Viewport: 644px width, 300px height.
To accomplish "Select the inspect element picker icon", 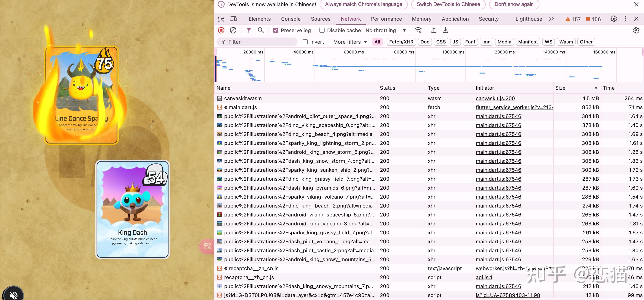I will pos(221,19).
